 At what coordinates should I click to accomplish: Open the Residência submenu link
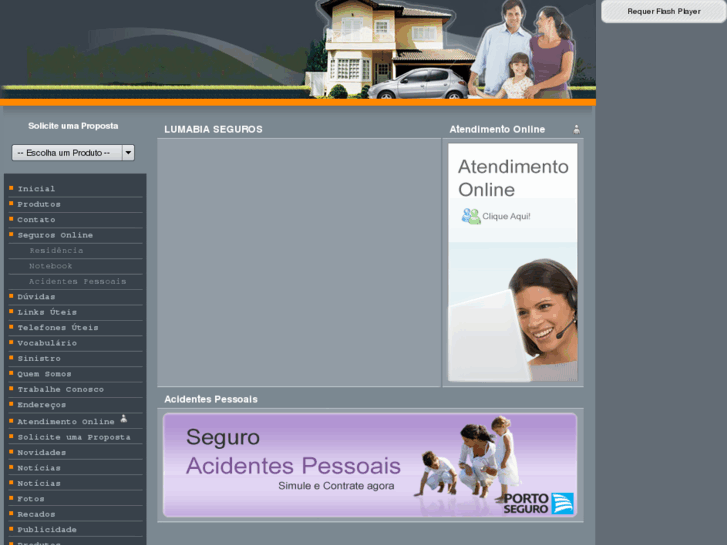click(56, 250)
